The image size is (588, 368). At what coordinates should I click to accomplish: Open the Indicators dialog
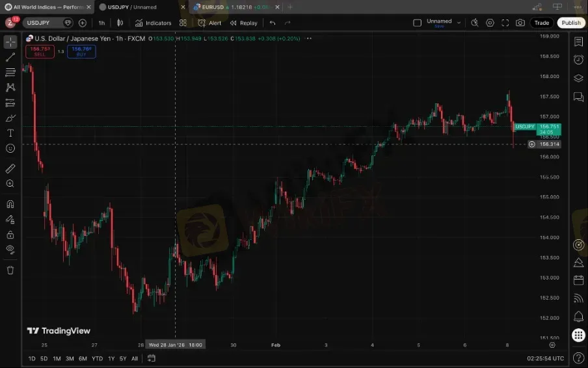153,23
